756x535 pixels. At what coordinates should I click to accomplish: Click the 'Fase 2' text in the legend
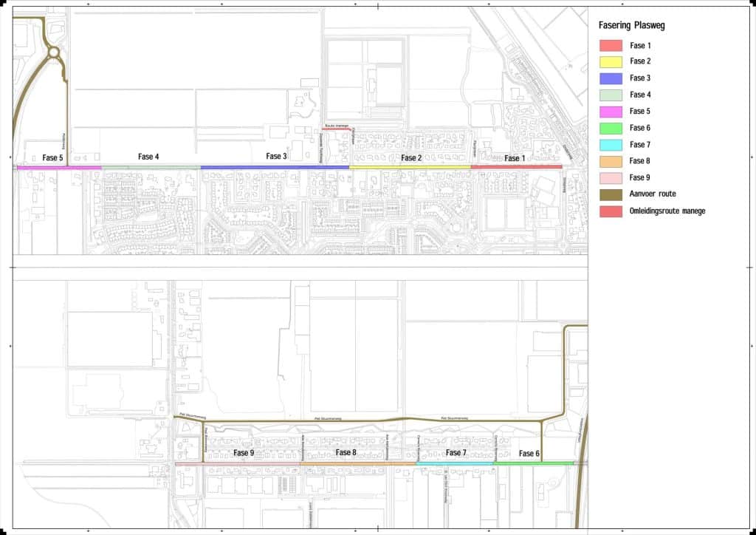(x=640, y=61)
